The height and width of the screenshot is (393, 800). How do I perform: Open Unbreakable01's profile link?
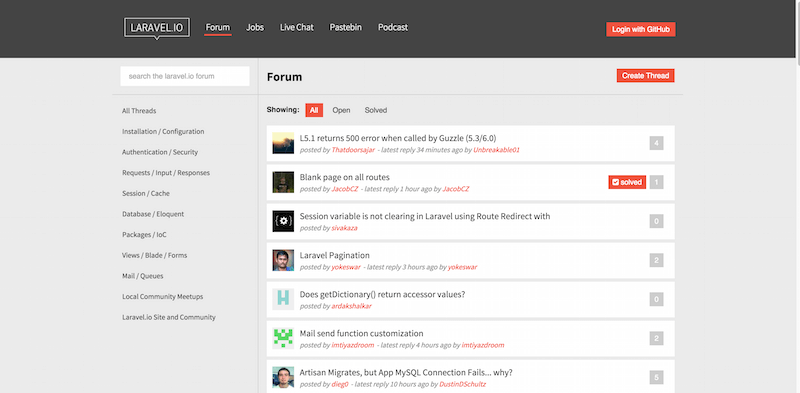click(496, 150)
